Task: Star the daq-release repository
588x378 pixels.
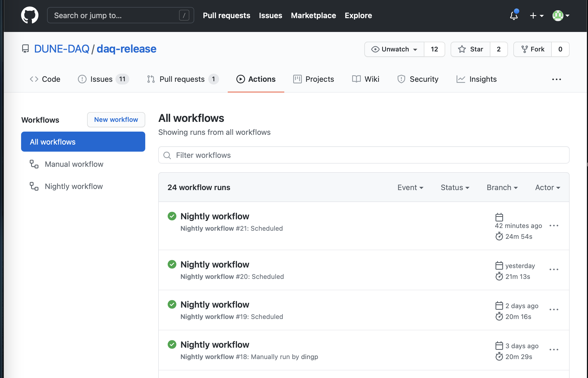Action: [471, 49]
